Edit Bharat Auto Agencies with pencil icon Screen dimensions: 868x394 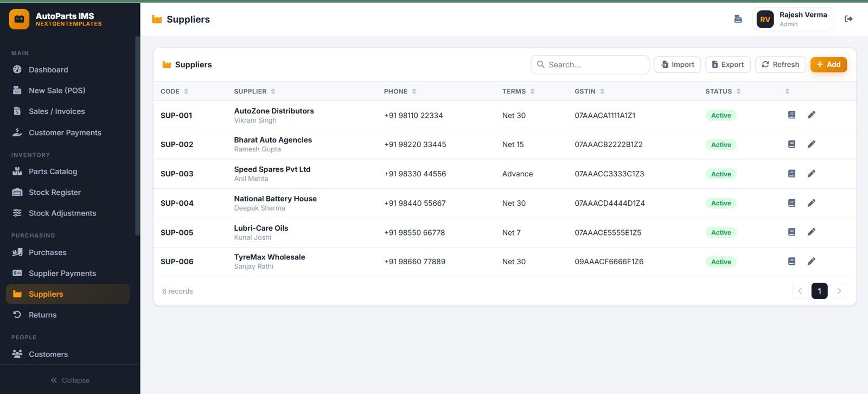(x=811, y=144)
